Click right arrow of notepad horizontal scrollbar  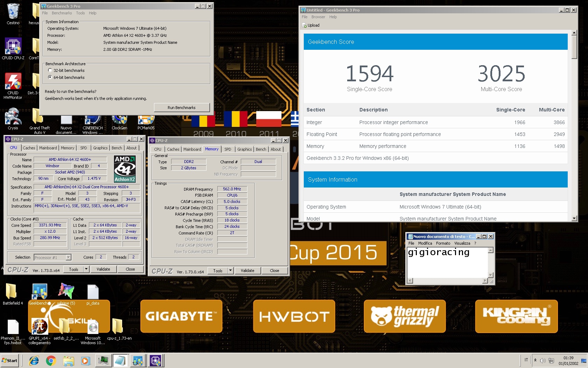485,280
